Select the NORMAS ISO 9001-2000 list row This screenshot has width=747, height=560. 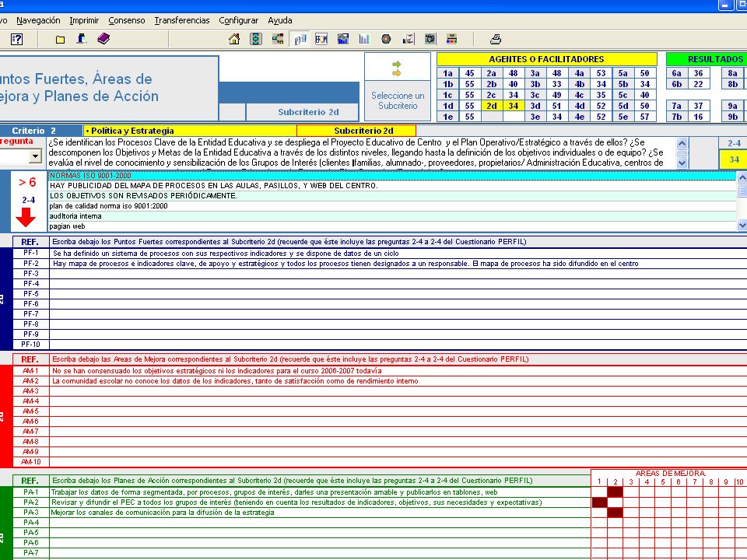click(x=392, y=176)
